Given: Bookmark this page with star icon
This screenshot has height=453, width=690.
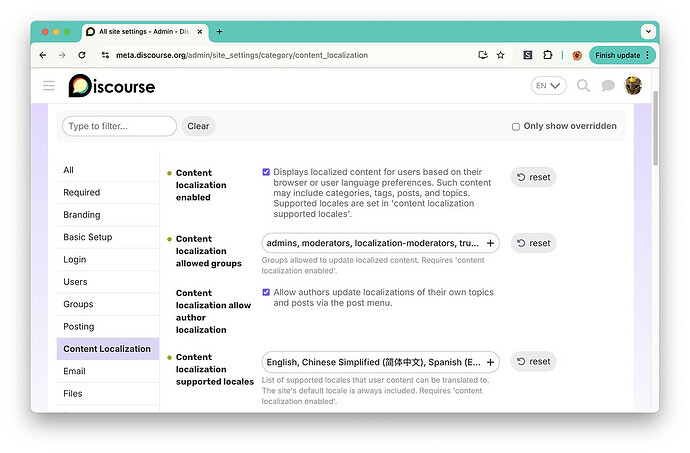Looking at the screenshot, I should coord(501,55).
